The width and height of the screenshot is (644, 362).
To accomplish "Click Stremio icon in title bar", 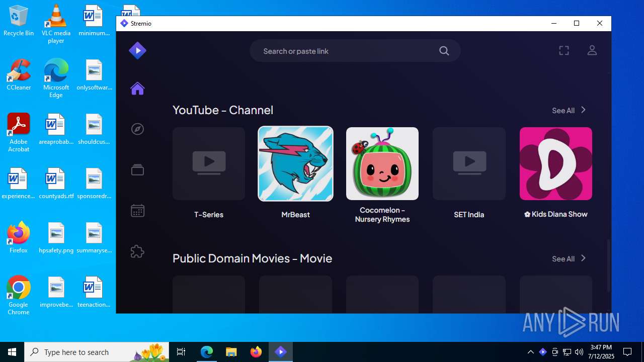I will click(124, 24).
